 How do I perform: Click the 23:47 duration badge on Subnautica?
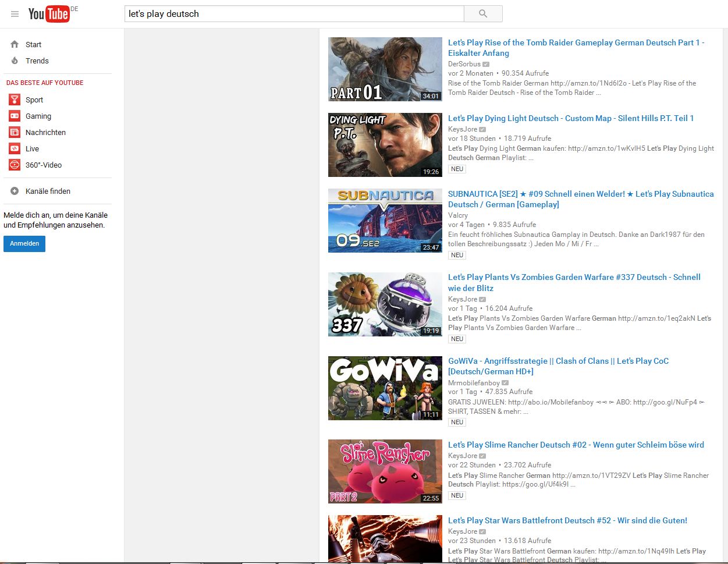click(431, 247)
